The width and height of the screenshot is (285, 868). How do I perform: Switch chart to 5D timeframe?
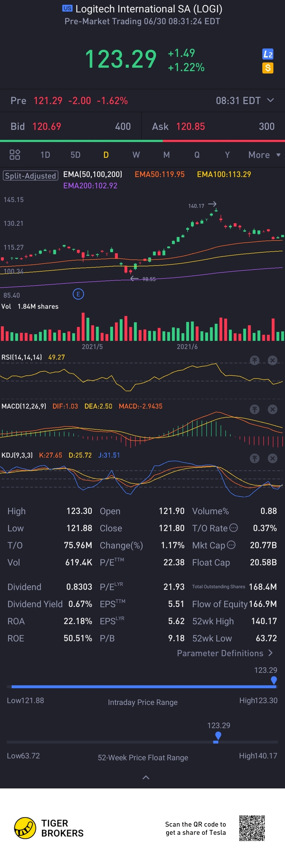(x=75, y=155)
